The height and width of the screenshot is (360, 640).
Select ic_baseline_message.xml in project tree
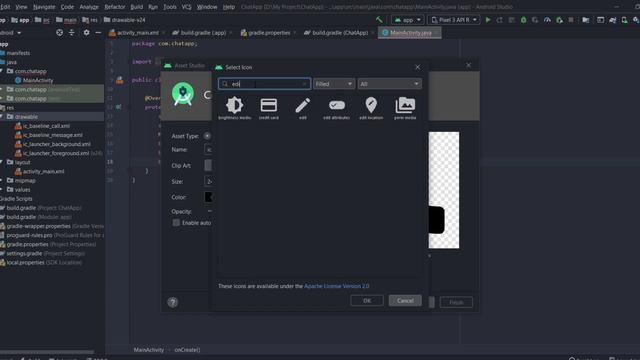click(x=49, y=135)
